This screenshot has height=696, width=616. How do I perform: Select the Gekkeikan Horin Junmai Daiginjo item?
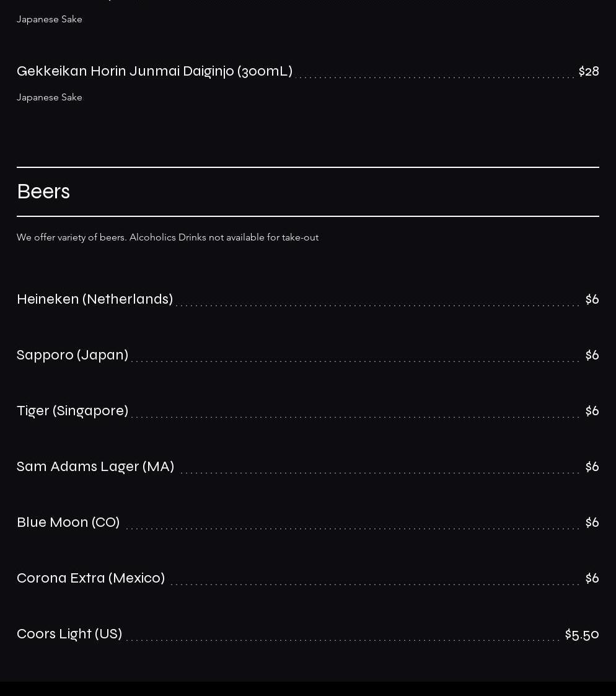(154, 71)
